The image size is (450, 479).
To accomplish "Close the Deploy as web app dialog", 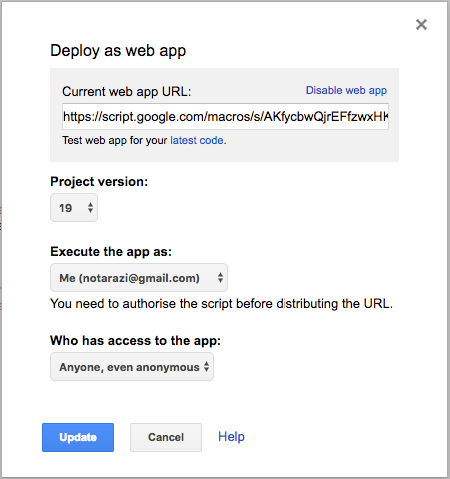I will 421,24.
